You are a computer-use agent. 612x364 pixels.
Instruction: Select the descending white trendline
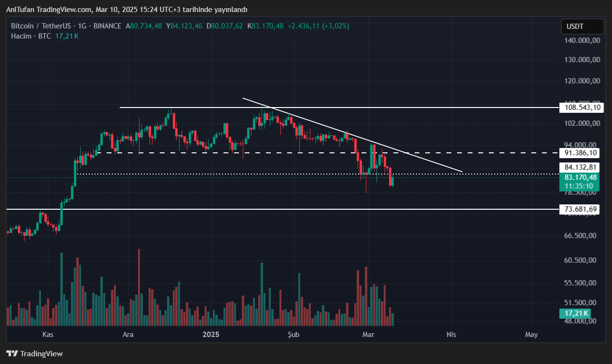point(352,135)
